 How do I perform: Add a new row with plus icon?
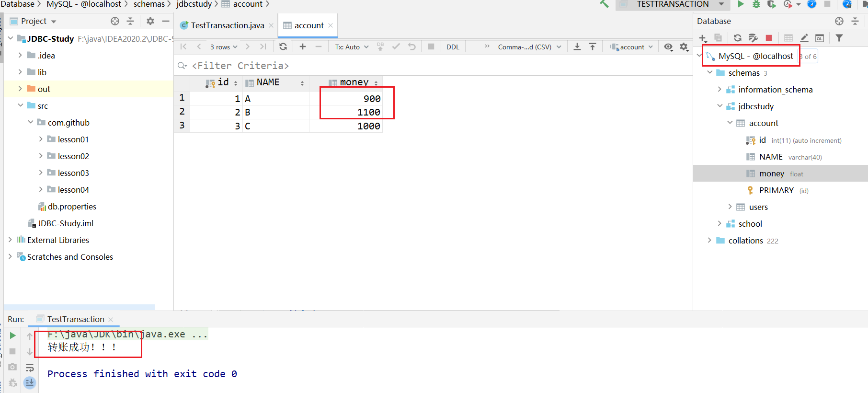click(x=303, y=46)
